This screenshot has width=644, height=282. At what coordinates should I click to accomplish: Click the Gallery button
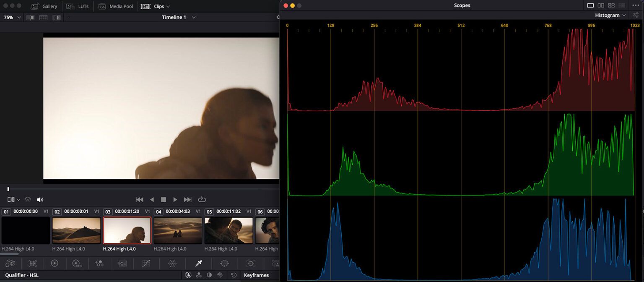pos(44,6)
